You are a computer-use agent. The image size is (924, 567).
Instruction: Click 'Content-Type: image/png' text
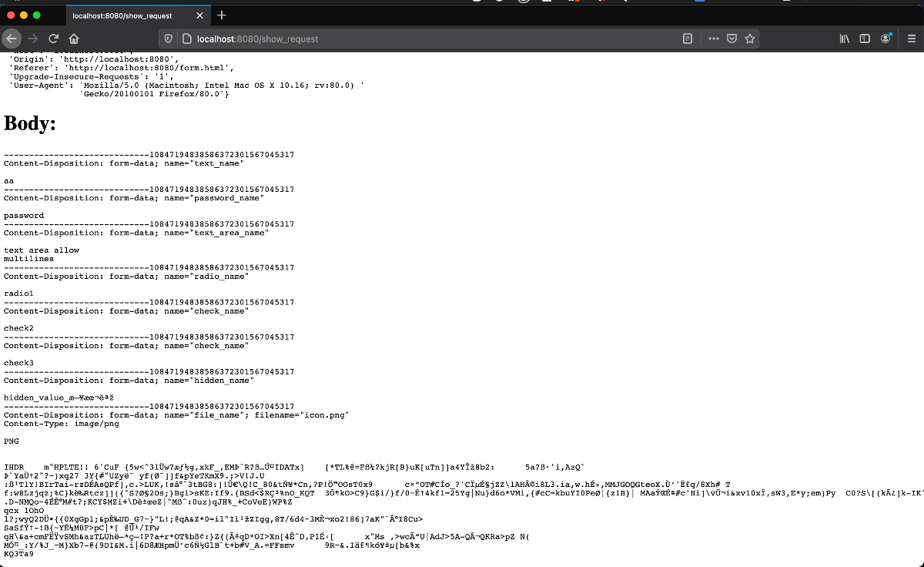point(62,423)
